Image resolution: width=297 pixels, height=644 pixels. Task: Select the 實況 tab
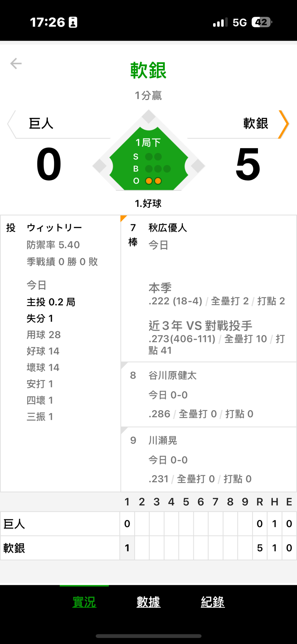(84, 602)
